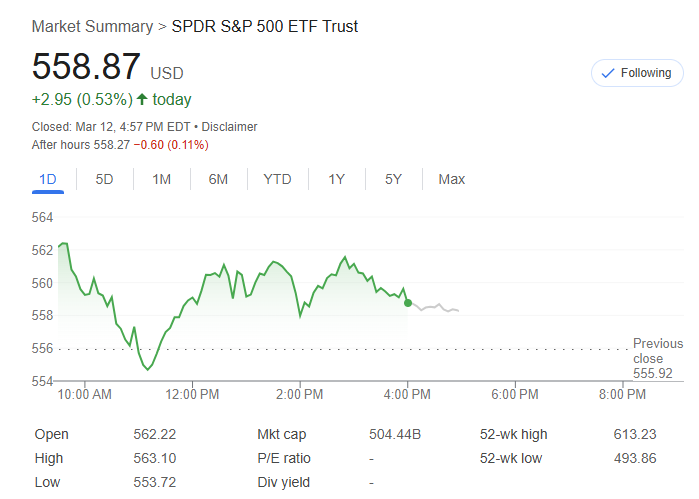Switch to the 5D chart tab

click(104, 180)
